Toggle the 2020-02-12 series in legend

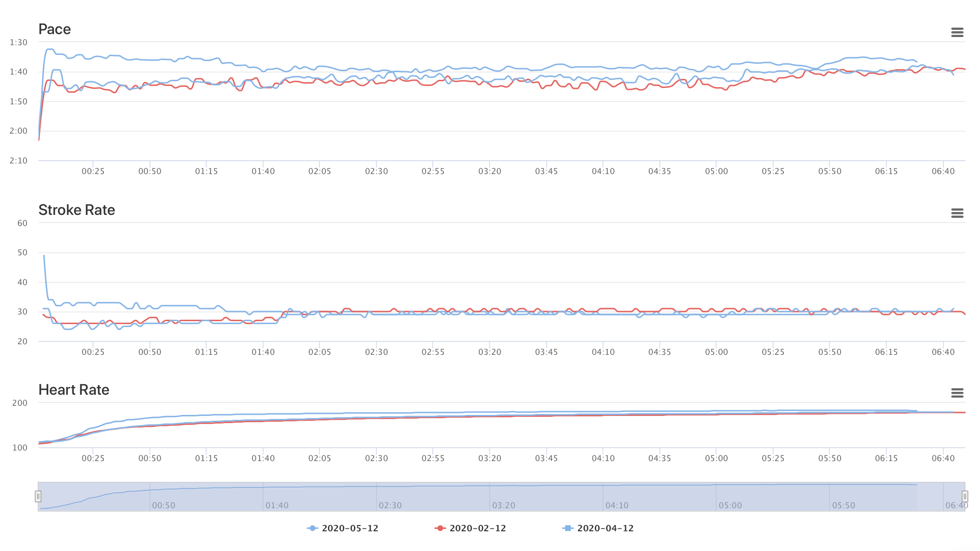[470, 528]
